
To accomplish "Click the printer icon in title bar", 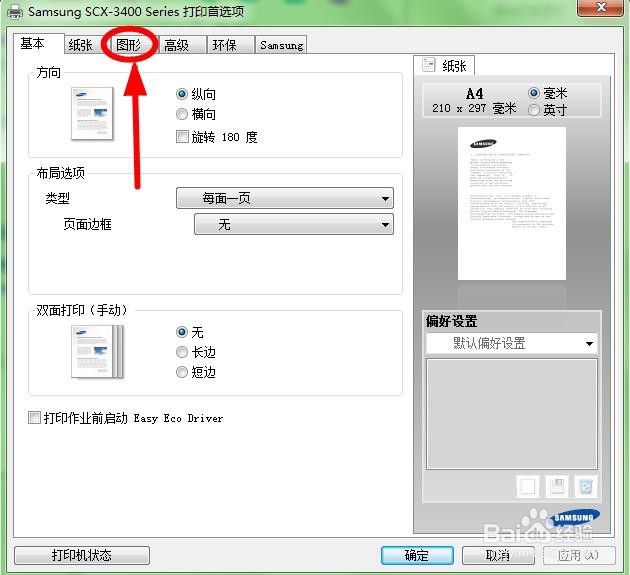I will coord(15,12).
